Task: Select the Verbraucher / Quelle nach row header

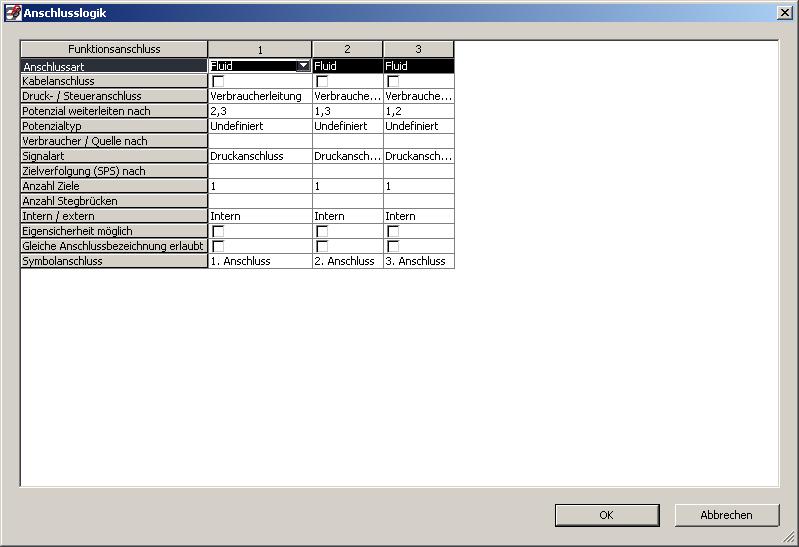Action: (114, 141)
